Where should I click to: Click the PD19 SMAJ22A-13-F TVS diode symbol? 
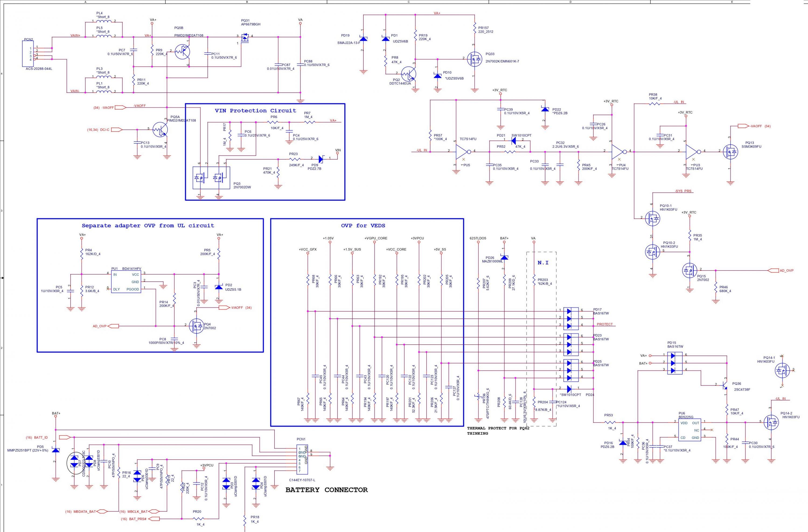point(363,39)
